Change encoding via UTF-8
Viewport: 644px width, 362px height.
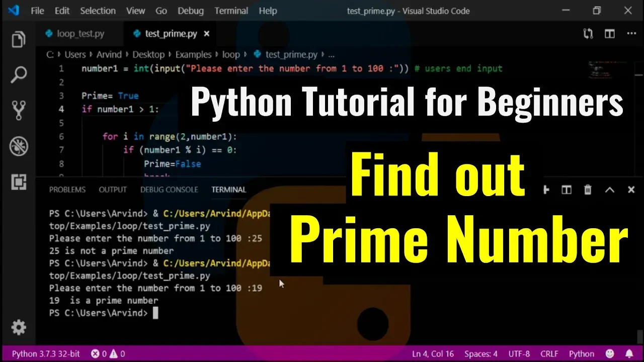click(519, 353)
